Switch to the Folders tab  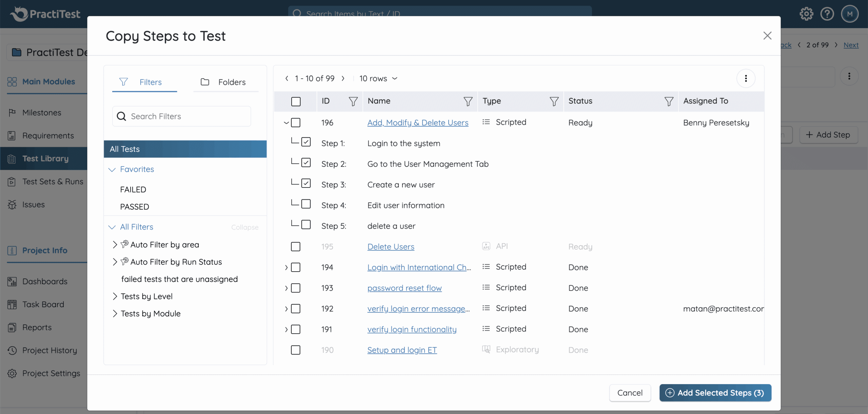point(225,82)
